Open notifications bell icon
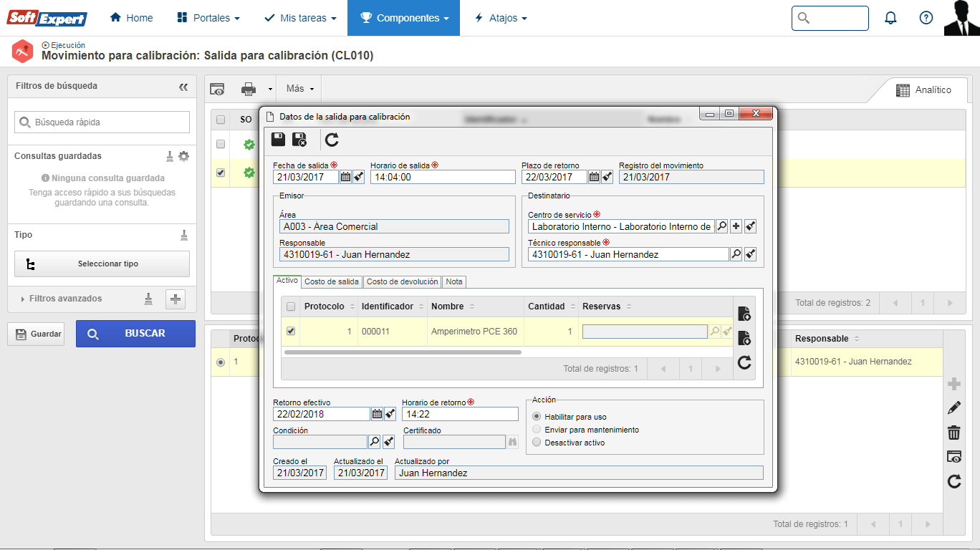 (x=890, y=18)
